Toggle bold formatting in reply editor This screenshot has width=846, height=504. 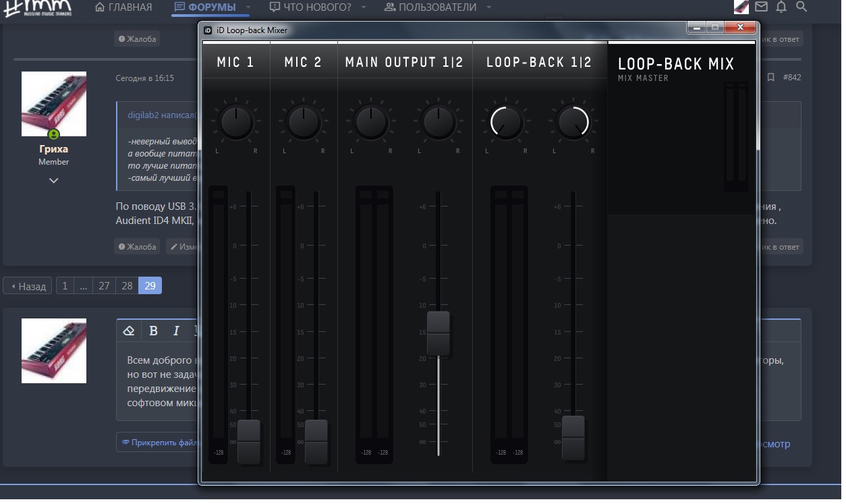(x=153, y=331)
